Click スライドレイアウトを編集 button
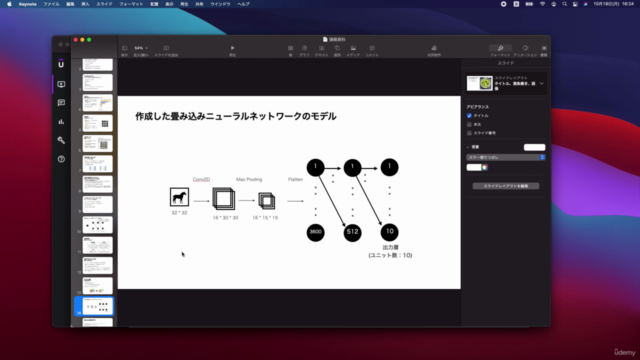This screenshot has height=360, width=640. [x=506, y=186]
